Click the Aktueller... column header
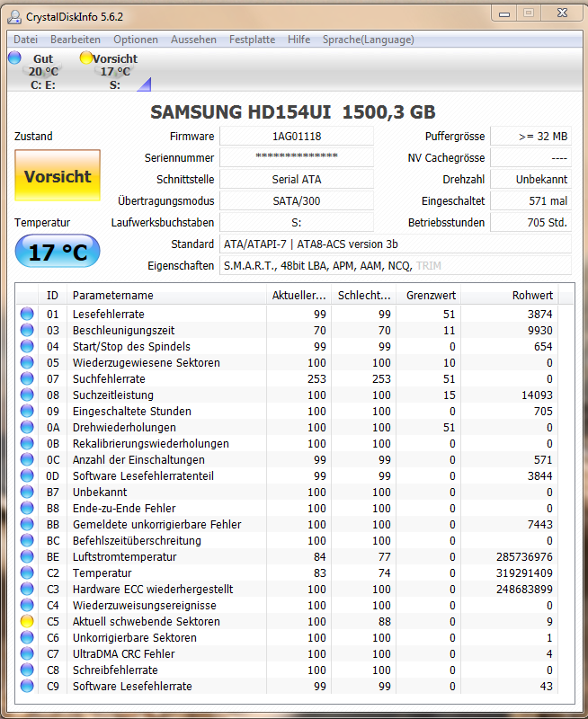Viewport: 588px width, 719px height. coord(299,296)
